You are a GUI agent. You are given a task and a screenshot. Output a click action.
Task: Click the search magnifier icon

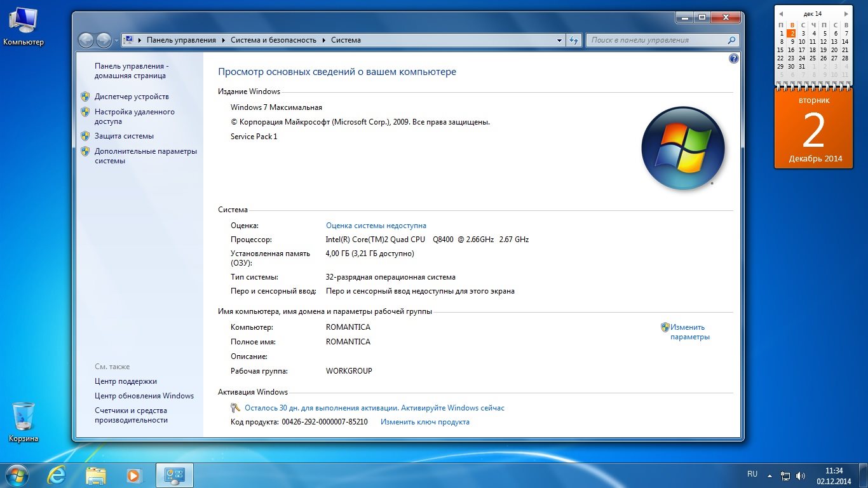coord(732,40)
